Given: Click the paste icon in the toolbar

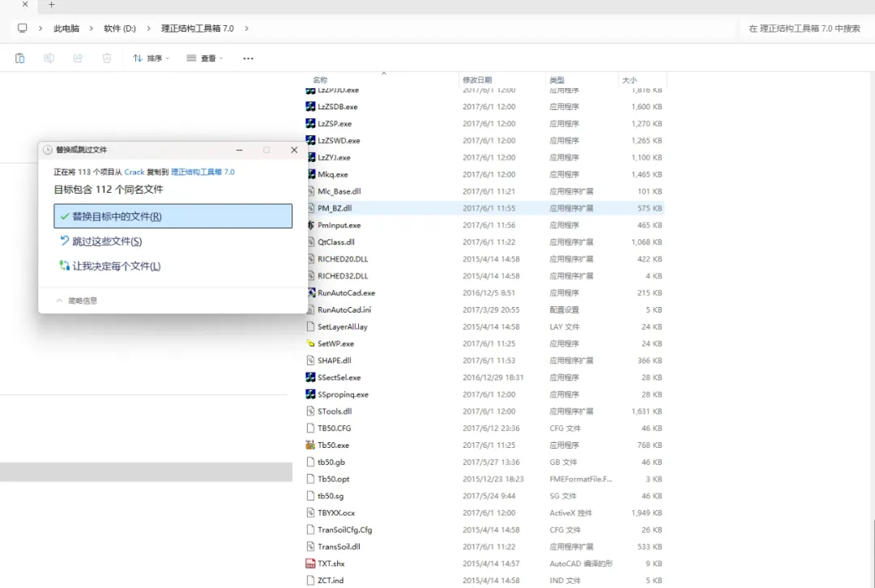Looking at the screenshot, I should point(20,58).
